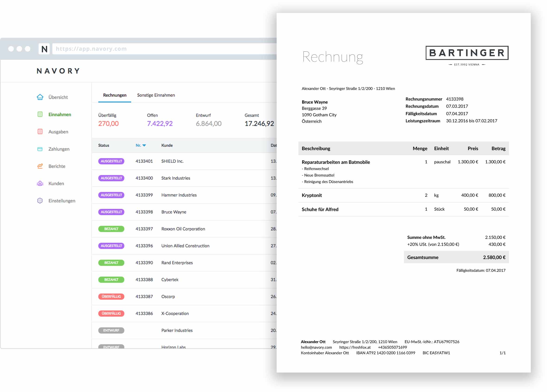Open Stark Industries invoice row

pyautogui.click(x=176, y=178)
